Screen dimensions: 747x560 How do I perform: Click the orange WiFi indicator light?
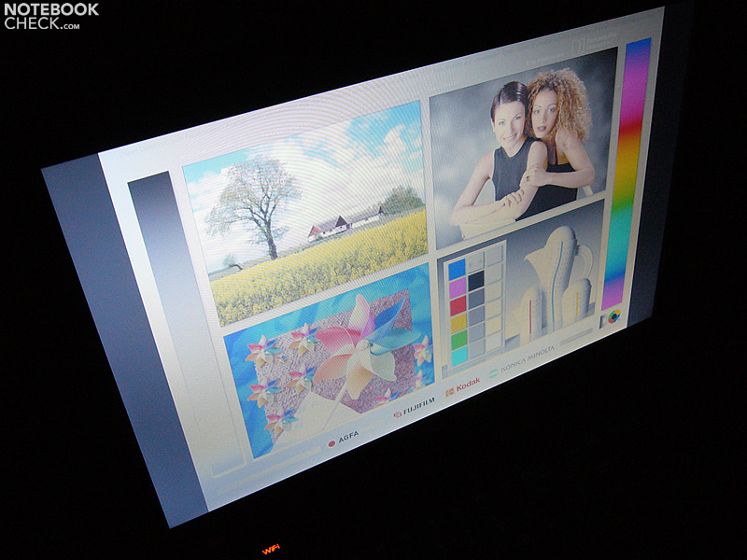point(271,549)
